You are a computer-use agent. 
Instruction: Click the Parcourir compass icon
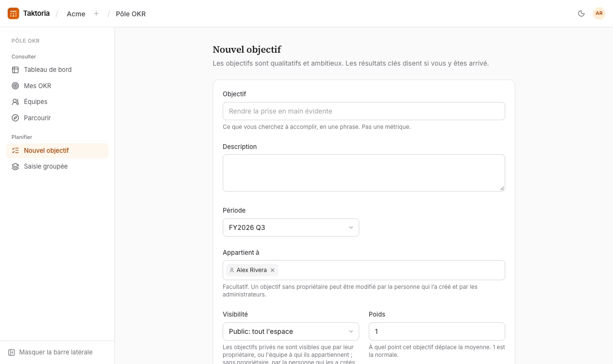(15, 118)
